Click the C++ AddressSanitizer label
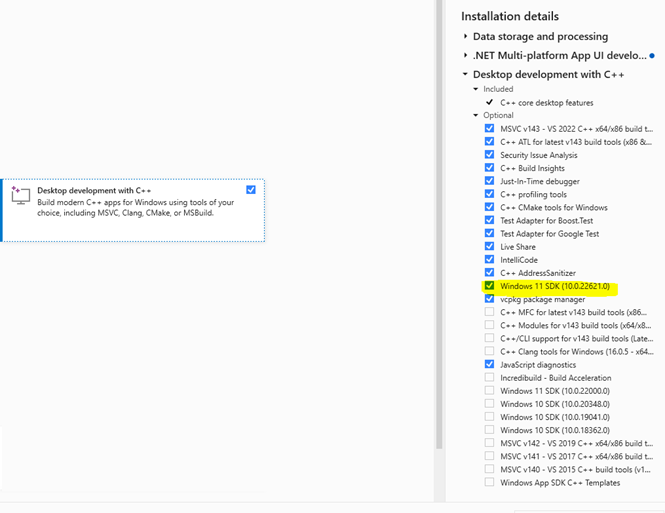 tap(538, 273)
